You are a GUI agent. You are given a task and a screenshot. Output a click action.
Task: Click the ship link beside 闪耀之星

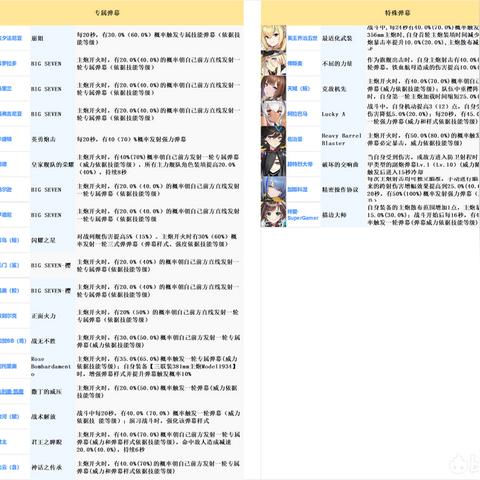pyautogui.click(x=9, y=240)
